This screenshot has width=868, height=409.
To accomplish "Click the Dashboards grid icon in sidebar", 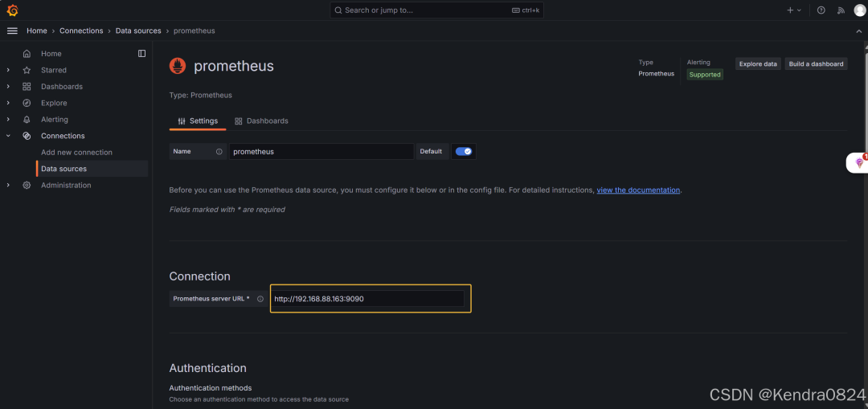I will coord(27,86).
